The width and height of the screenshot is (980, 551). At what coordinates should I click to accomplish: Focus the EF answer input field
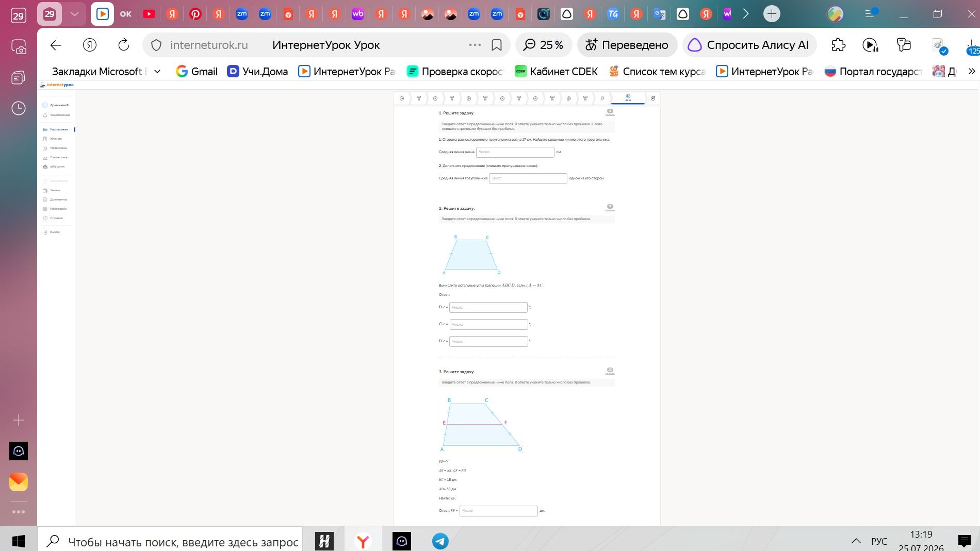pyautogui.click(x=498, y=511)
